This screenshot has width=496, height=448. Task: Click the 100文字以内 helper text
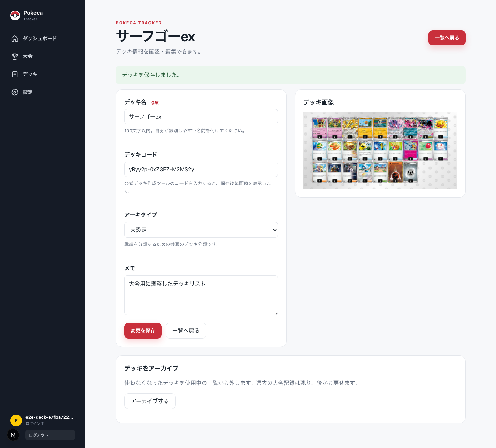(x=185, y=131)
